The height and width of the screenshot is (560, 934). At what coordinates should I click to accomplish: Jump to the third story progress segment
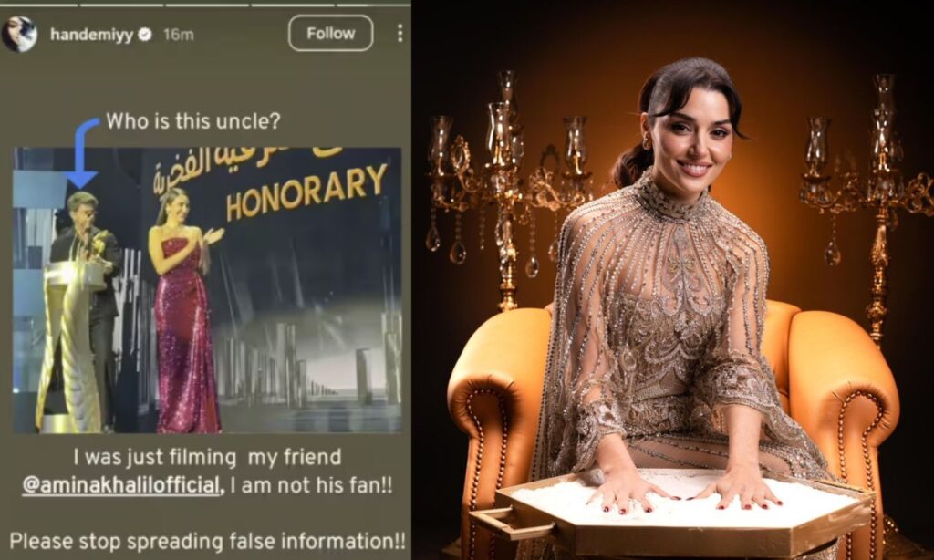(207, 5)
